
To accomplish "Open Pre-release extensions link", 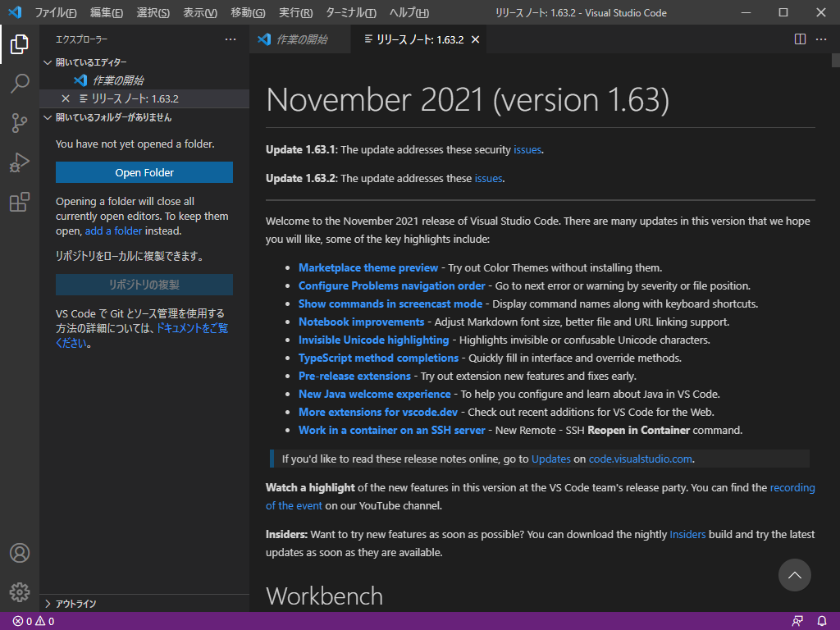I will [354, 376].
